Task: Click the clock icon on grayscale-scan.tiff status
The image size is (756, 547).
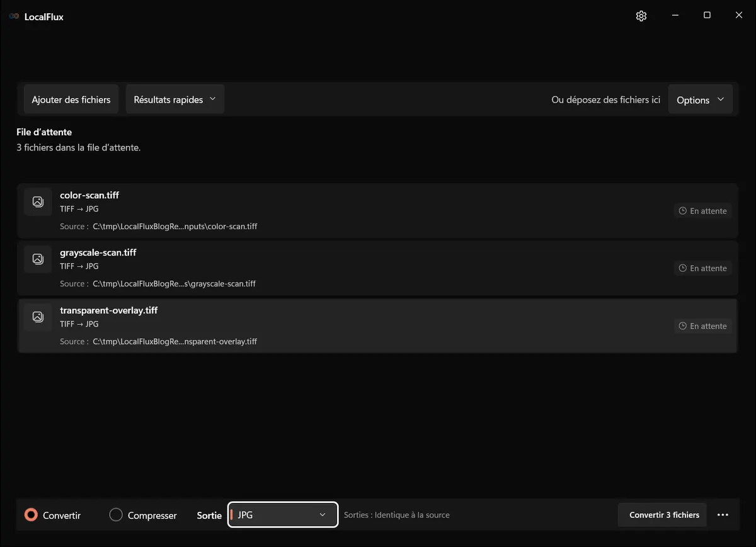Action: pos(682,268)
